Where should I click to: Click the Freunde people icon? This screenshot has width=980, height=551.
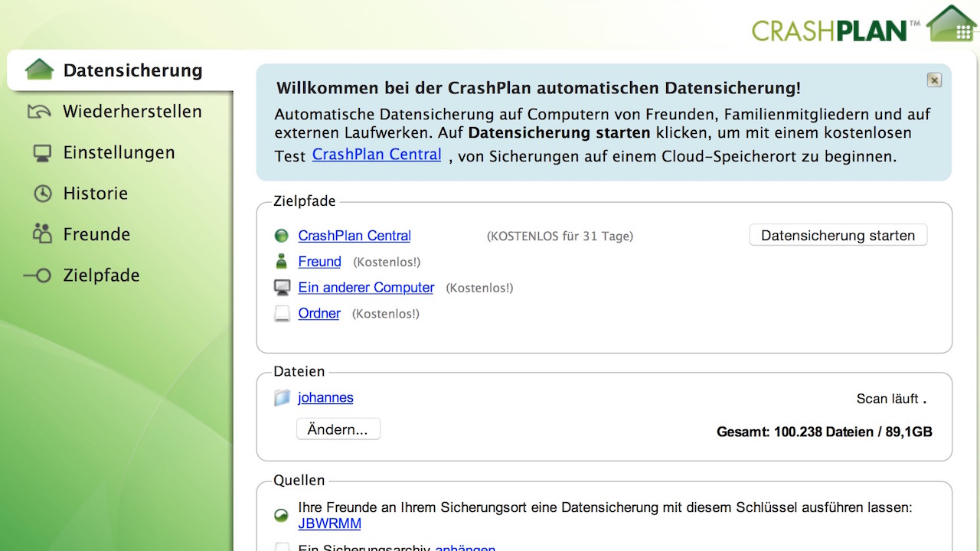click(42, 233)
